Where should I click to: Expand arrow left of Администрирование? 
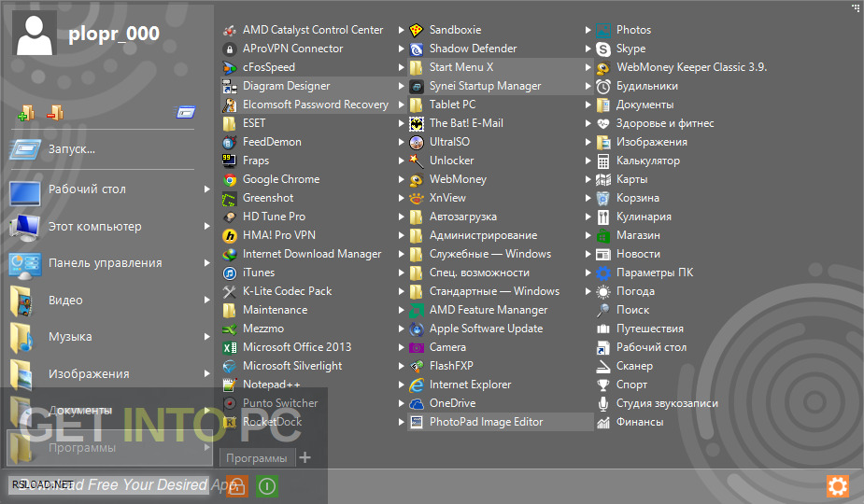click(402, 235)
